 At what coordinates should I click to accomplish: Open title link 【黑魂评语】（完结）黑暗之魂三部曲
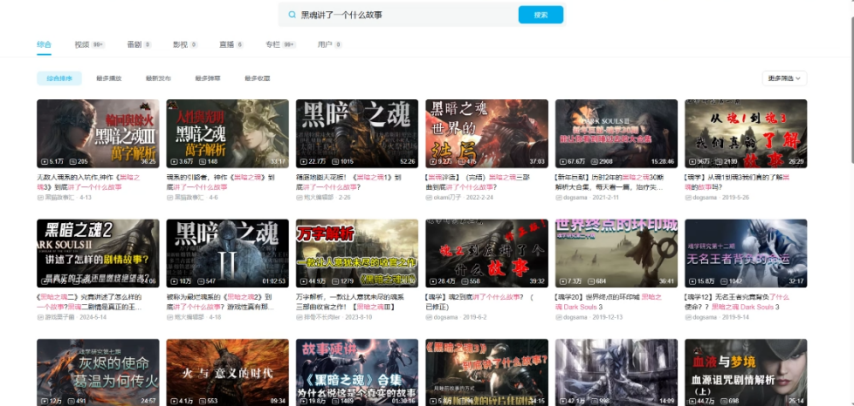tap(478, 182)
